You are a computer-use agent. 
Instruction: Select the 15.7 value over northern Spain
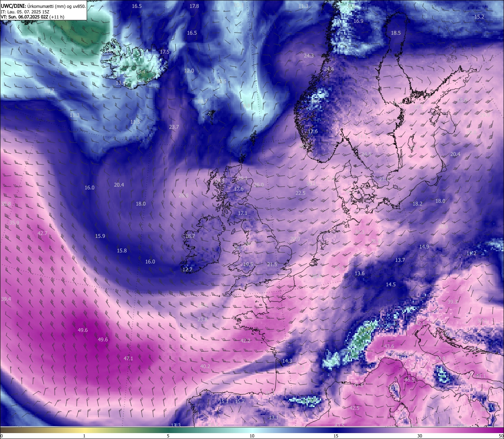[x=240, y=402]
